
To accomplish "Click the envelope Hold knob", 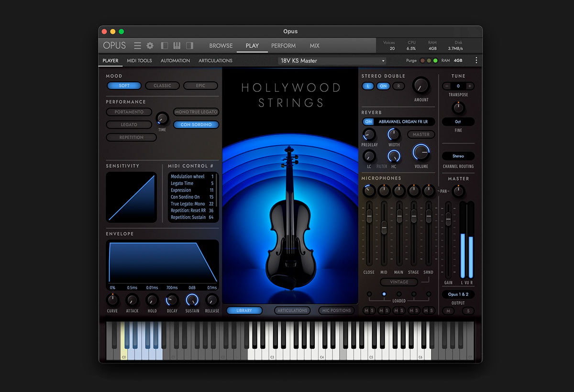I will [x=152, y=300].
